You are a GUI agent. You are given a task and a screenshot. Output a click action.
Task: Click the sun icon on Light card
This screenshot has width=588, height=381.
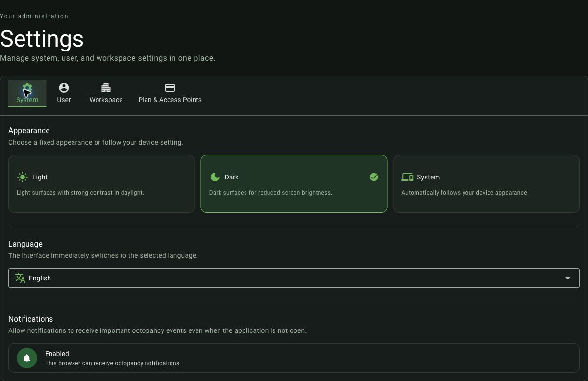(x=23, y=177)
